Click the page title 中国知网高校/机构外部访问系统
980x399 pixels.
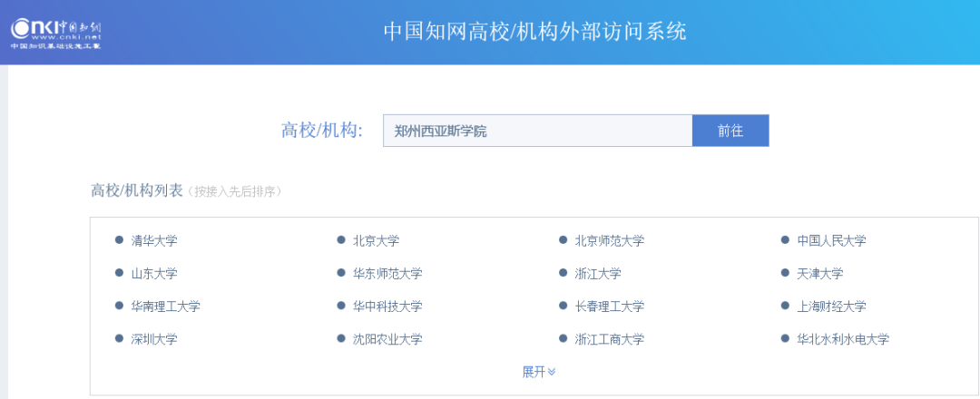pyautogui.click(x=535, y=31)
